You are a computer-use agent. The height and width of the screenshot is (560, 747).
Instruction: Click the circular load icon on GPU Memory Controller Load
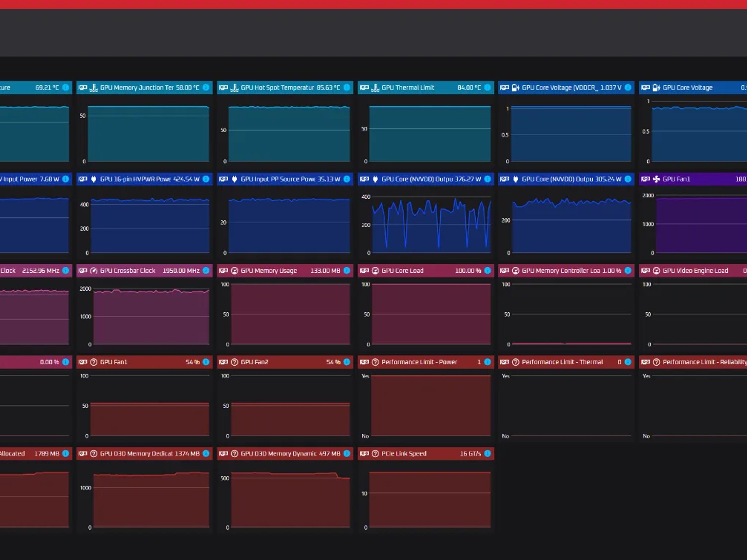pos(515,271)
